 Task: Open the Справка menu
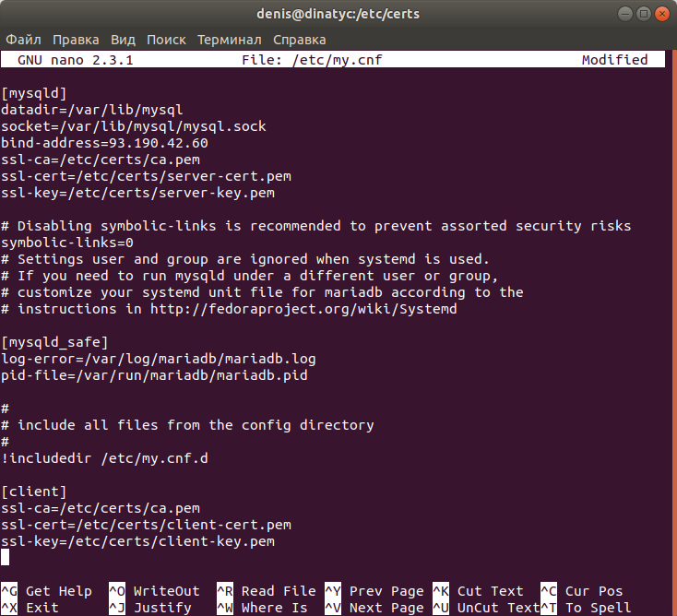(x=299, y=40)
